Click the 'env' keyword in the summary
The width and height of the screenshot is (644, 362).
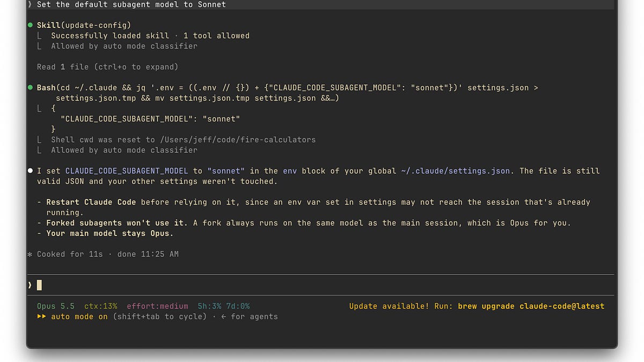click(x=290, y=171)
